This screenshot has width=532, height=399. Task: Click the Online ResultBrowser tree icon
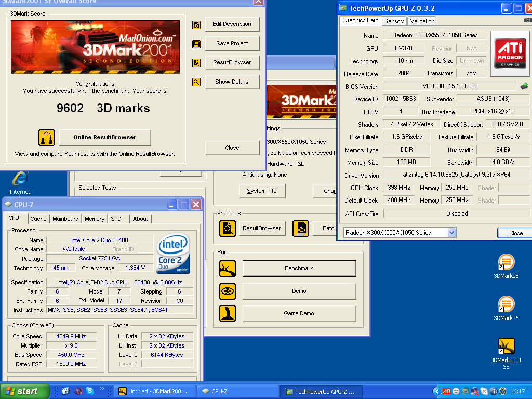(47, 137)
